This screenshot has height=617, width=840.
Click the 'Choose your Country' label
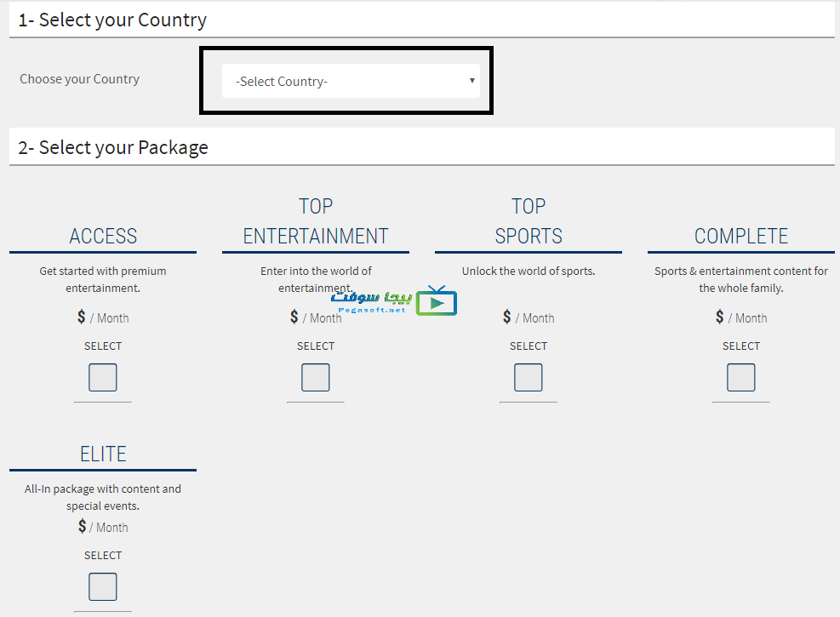point(79,79)
